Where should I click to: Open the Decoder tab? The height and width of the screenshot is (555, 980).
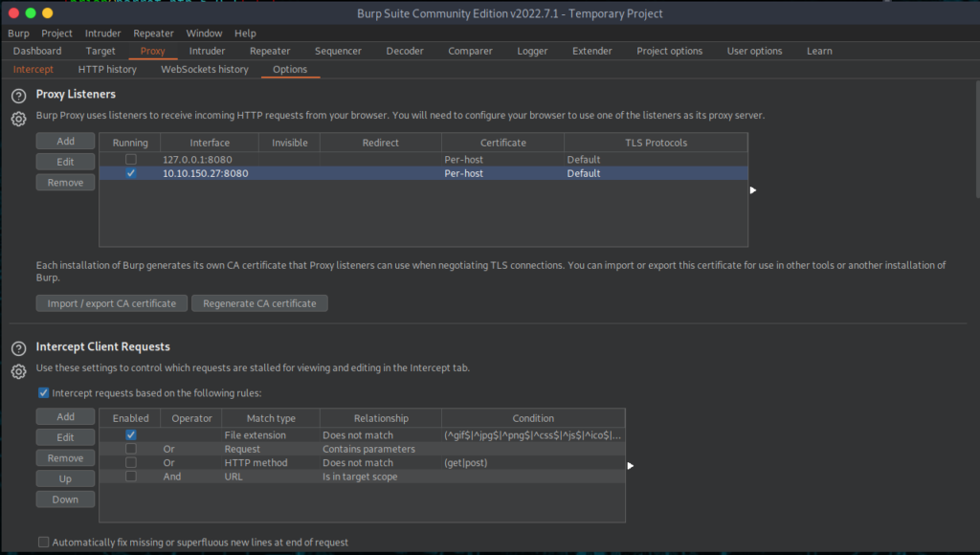405,51
